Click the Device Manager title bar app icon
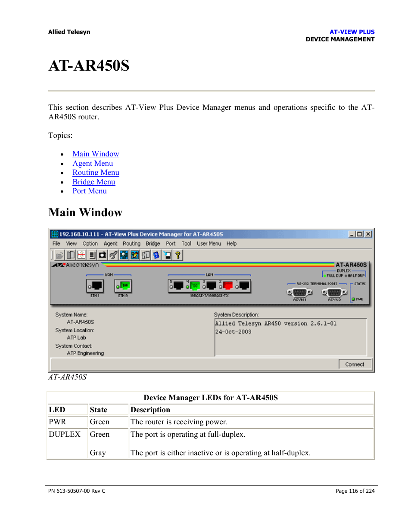Viewport: 411px width, 532px height. click(55, 234)
